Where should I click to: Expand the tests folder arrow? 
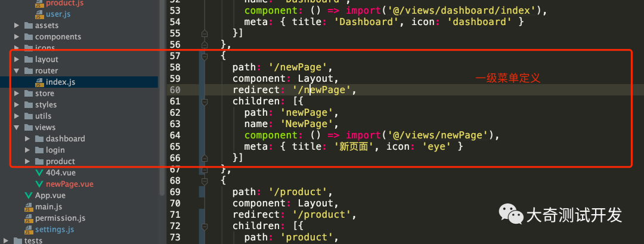(x=6, y=240)
